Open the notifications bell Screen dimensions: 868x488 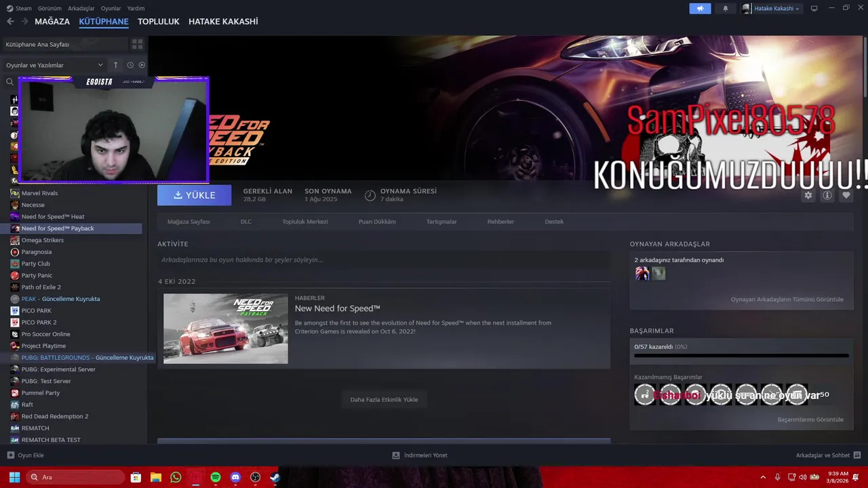tap(726, 8)
